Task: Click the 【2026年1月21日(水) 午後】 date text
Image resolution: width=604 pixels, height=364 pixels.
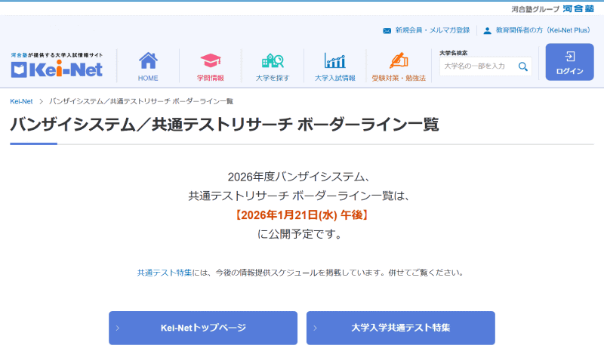Action: 301,215
